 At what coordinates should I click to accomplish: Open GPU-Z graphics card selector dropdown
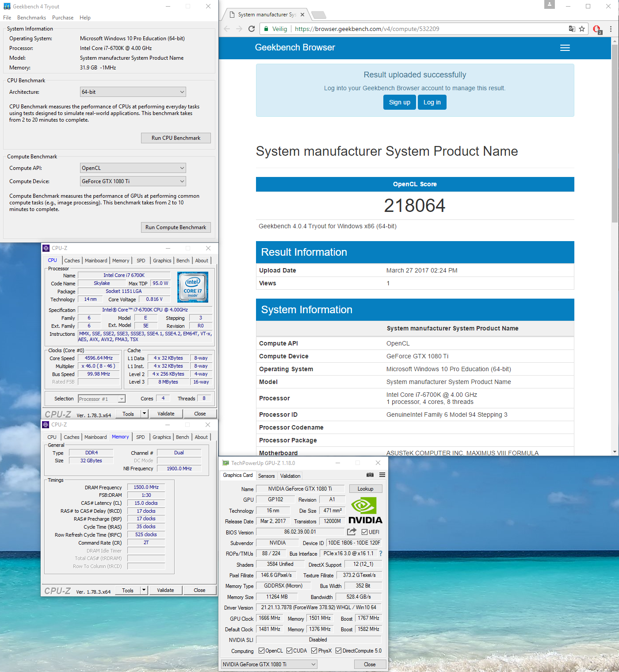tap(269, 664)
